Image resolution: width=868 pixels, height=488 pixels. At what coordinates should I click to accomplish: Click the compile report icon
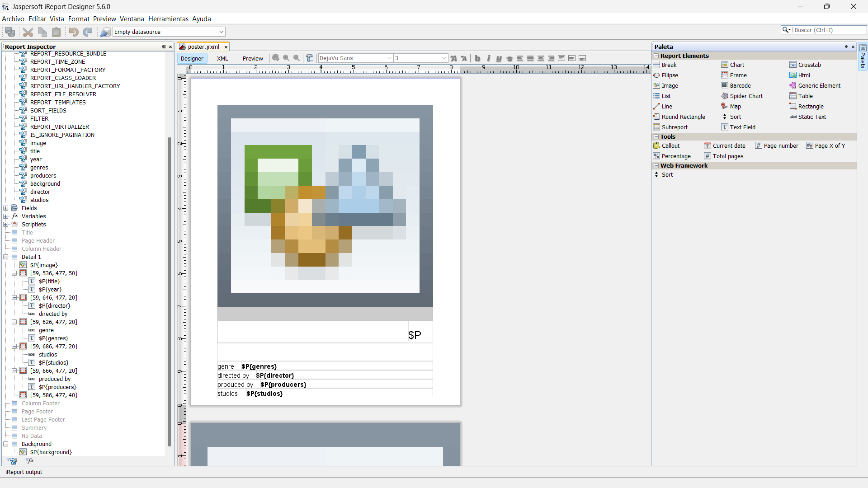point(310,58)
